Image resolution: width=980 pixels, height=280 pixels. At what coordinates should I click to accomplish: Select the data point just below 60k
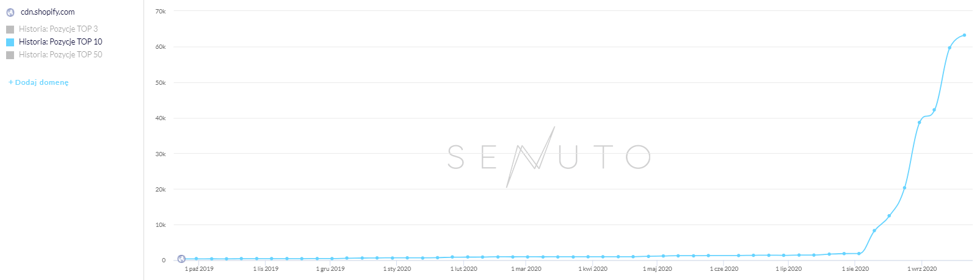click(x=949, y=48)
